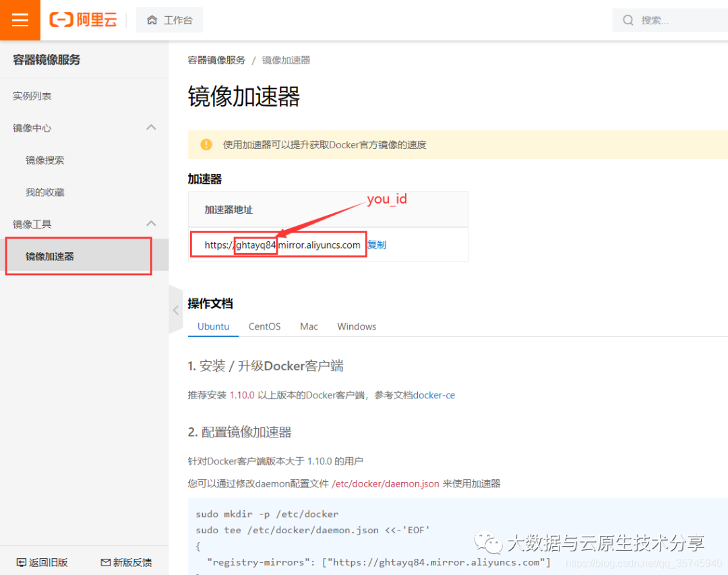The width and height of the screenshot is (728, 575).
Task: Click the yellow warning info icon
Action: coord(206,144)
